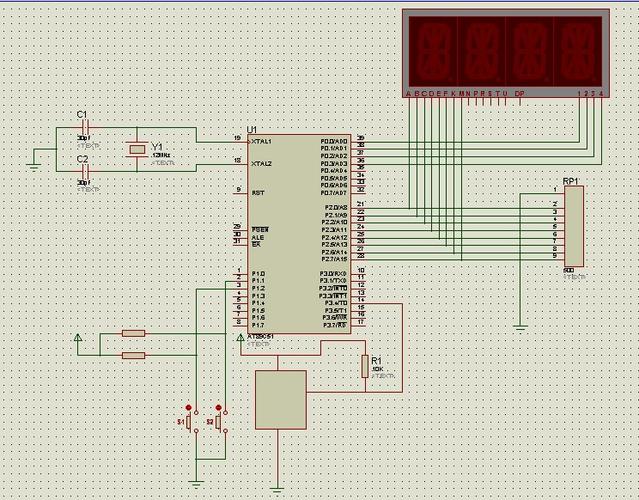Screen dimensions: 639x500
Task: Select the U1 AT89C51 microcontroller body
Action: click(299, 233)
